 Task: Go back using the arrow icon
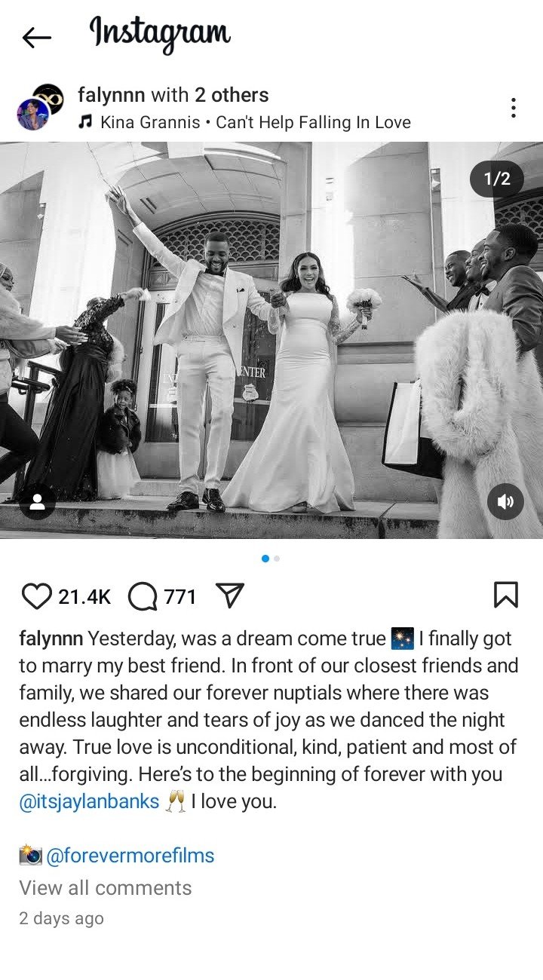tap(36, 37)
